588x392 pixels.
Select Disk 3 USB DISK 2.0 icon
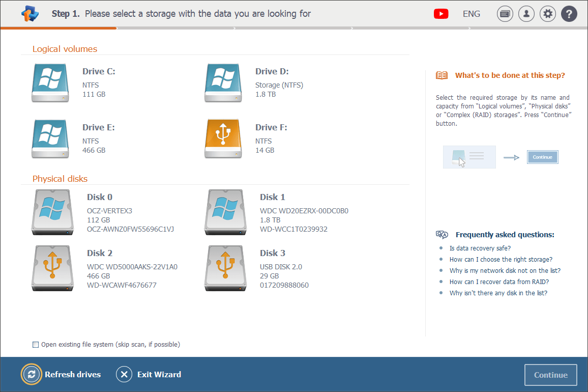[x=225, y=268]
